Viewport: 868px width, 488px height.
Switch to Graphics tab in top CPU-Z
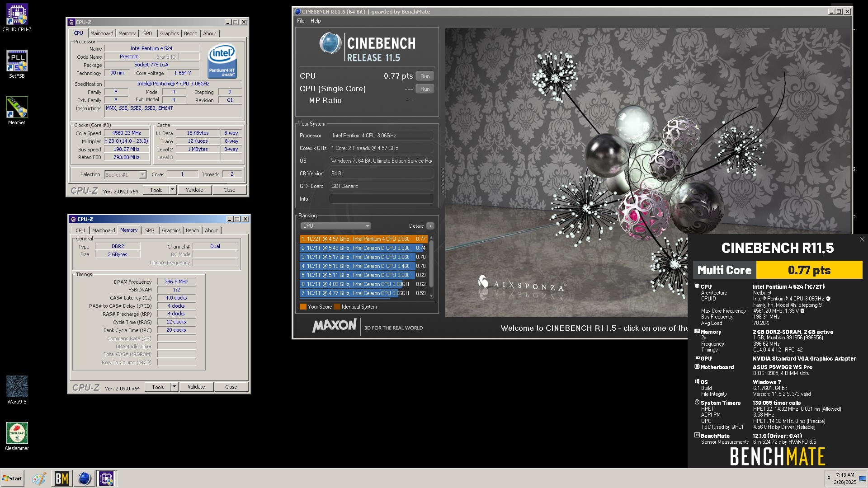(170, 33)
